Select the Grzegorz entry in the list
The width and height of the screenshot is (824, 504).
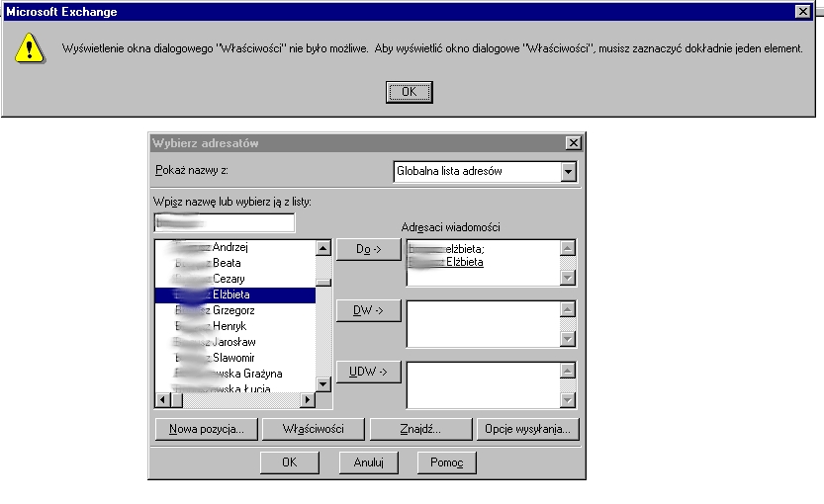[x=234, y=310]
